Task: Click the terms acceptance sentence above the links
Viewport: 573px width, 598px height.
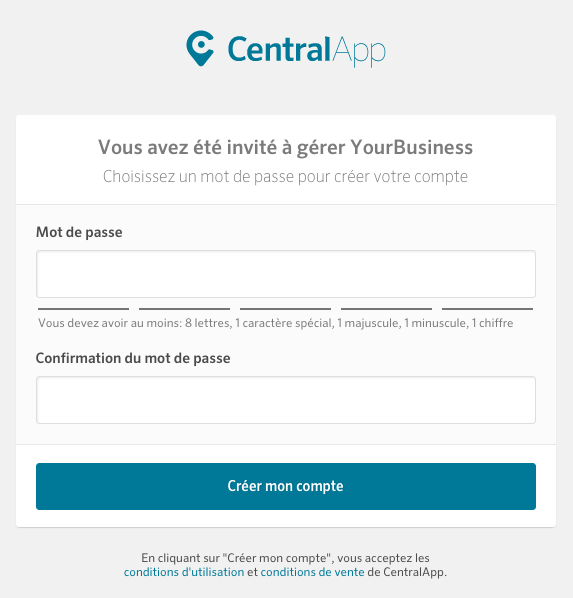Action: tap(285, 558)
